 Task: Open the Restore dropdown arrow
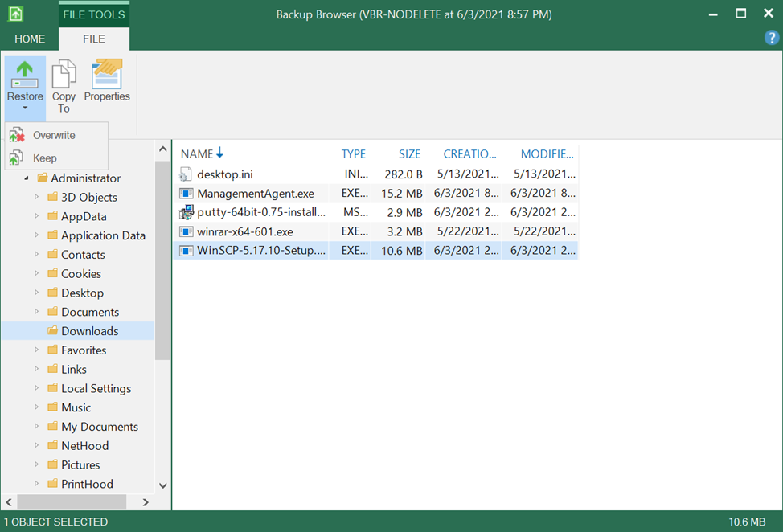tap(25, 108)
